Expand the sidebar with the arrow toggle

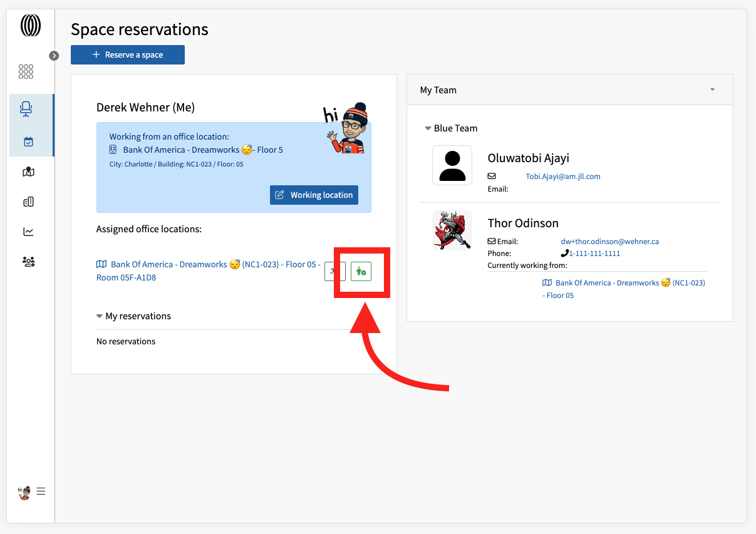(54, 56)
